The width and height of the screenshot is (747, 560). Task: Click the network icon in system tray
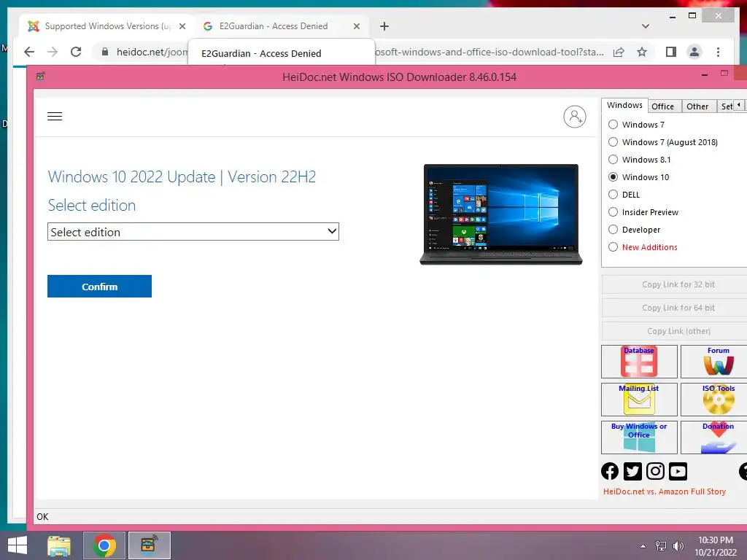(x=661, y=546)
